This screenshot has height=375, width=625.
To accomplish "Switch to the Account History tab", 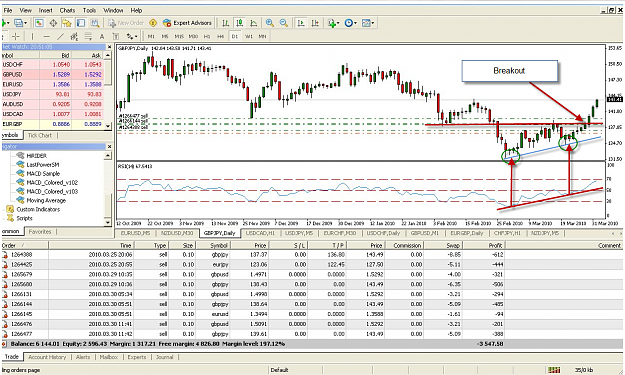I will (x=47, y=357).
